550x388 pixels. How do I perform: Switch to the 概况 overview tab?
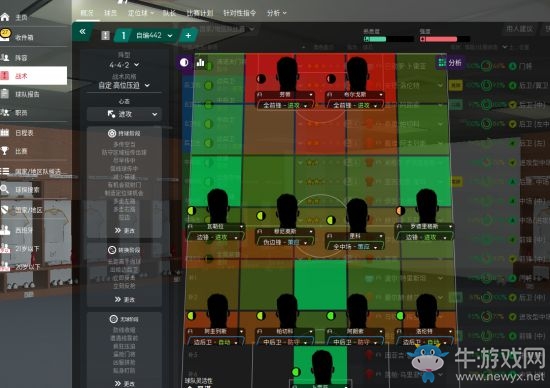coord(87,13)
